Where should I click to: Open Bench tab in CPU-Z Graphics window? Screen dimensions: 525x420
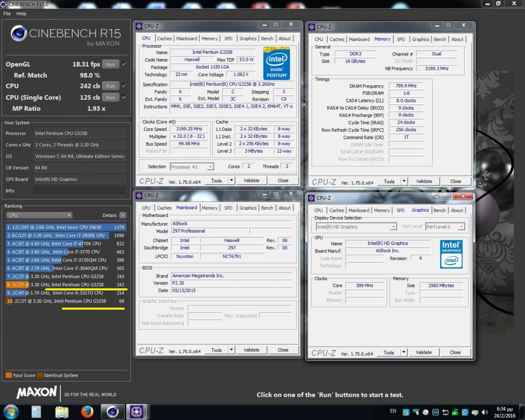(439, 210)
